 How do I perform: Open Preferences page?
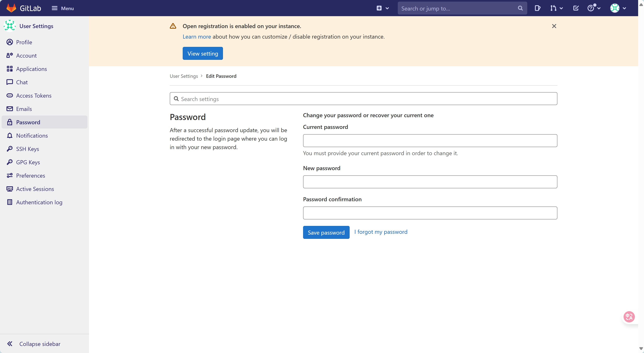coord(45,176)
